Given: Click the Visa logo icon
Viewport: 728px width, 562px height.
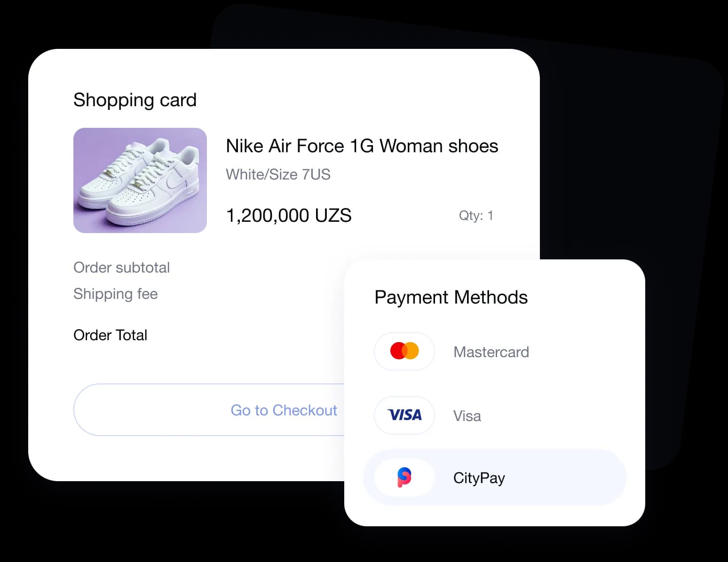Looking at the screenshot, I should (x=404, y=415).
